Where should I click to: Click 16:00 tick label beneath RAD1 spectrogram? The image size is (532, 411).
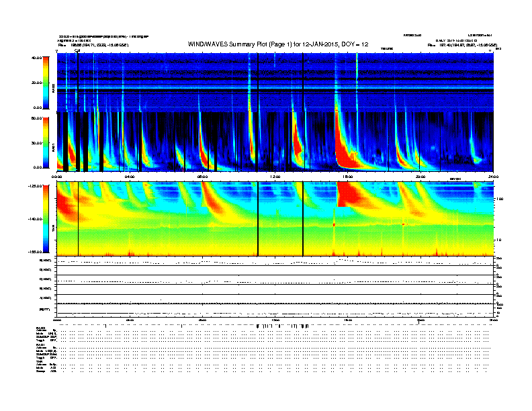pyautogui.click(x=348, y=177)
